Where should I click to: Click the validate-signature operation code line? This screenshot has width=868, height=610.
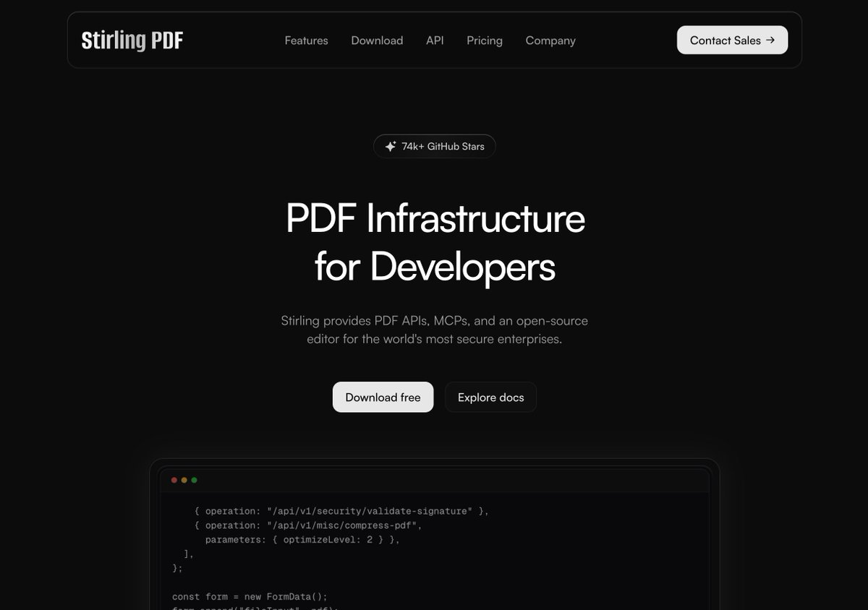[x=341, y=511]
